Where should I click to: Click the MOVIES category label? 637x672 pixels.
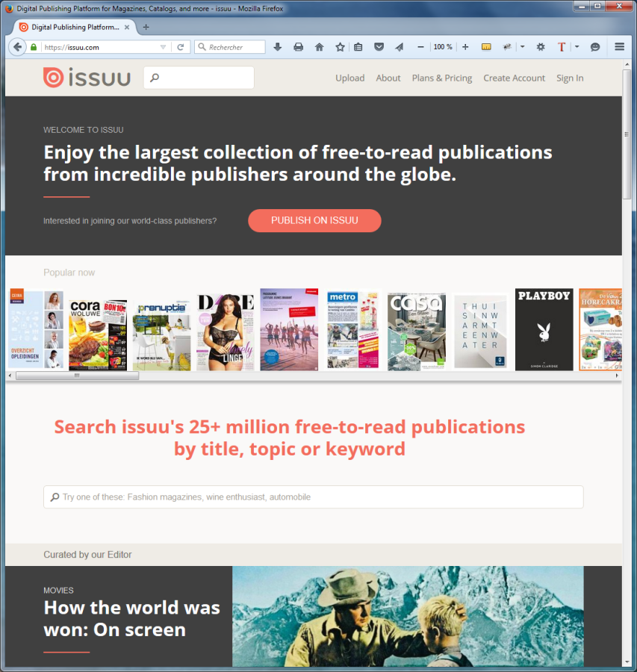58,590
